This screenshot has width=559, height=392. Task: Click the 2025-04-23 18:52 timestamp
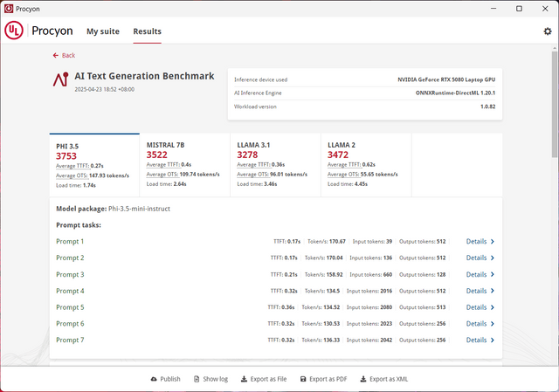105,89
